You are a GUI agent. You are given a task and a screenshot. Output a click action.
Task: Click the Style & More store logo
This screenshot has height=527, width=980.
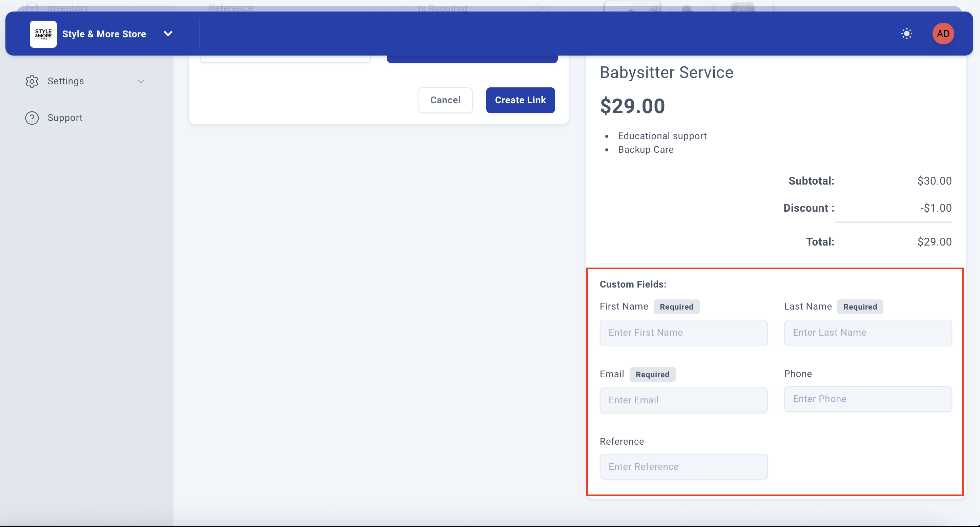(43, 34)
